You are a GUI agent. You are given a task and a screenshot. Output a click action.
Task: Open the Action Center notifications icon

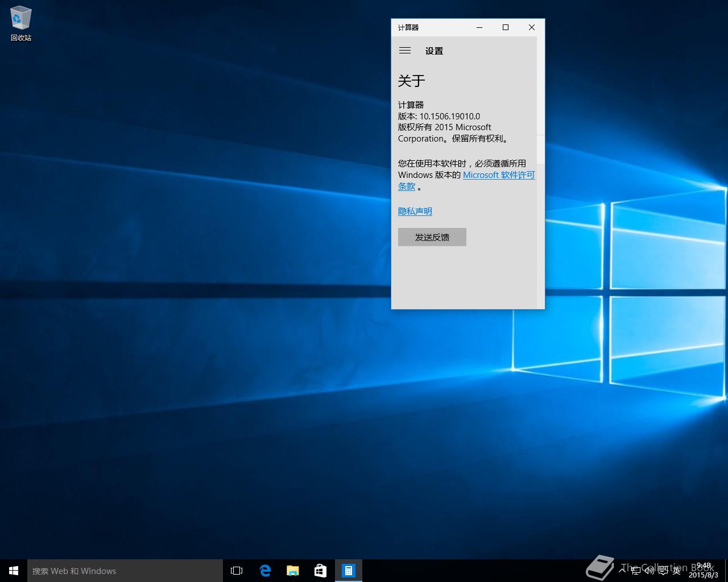tap(663, 570)
